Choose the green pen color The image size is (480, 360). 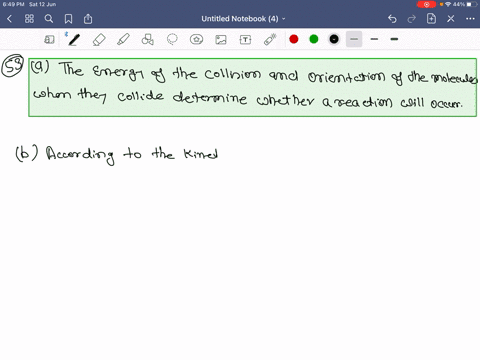(x=314, y=39)
